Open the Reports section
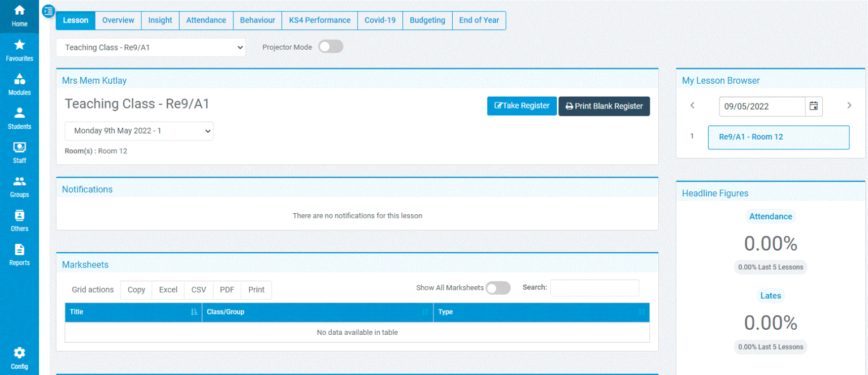The image size is (868, 375). point(19,253)
